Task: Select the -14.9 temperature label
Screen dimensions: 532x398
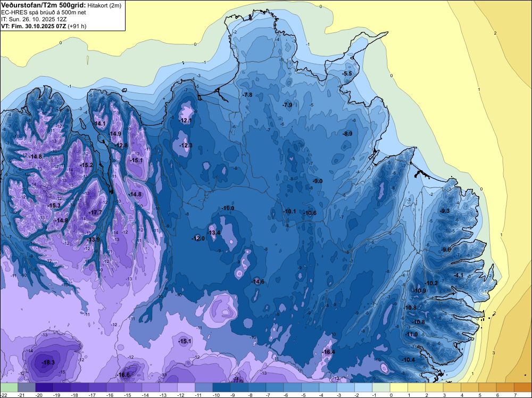Action: click(115, 134)
